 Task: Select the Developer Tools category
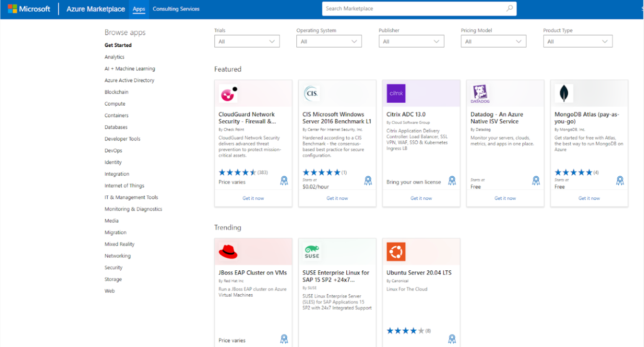pos(122,139)
